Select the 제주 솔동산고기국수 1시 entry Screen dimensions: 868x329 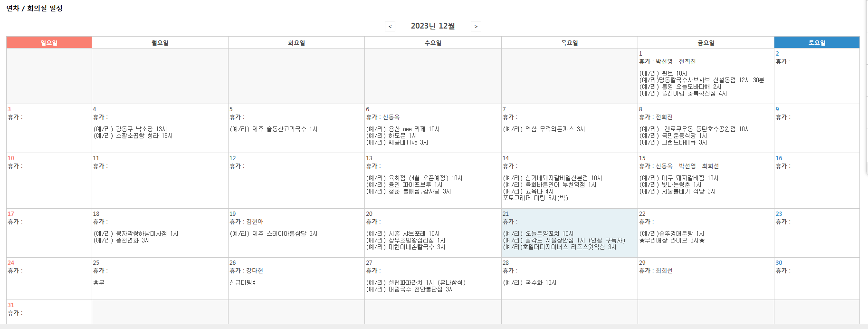273,129
